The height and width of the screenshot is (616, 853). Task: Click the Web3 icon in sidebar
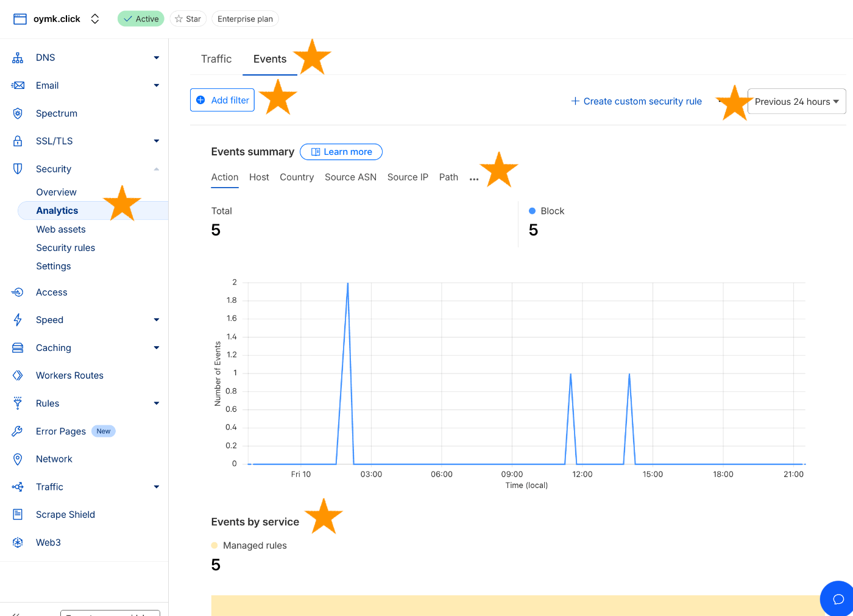pyautogui.click(x=18, y=542)
